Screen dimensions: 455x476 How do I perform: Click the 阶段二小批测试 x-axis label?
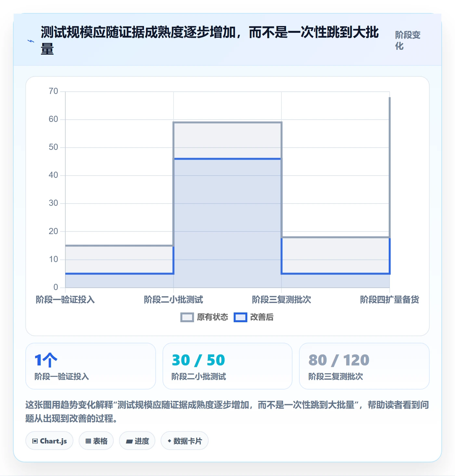click(174, 299)
